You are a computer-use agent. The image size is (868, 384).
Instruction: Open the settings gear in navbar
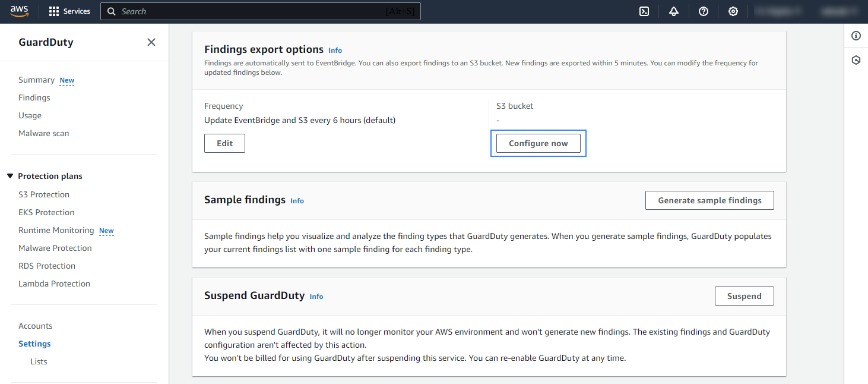point(733,12)
